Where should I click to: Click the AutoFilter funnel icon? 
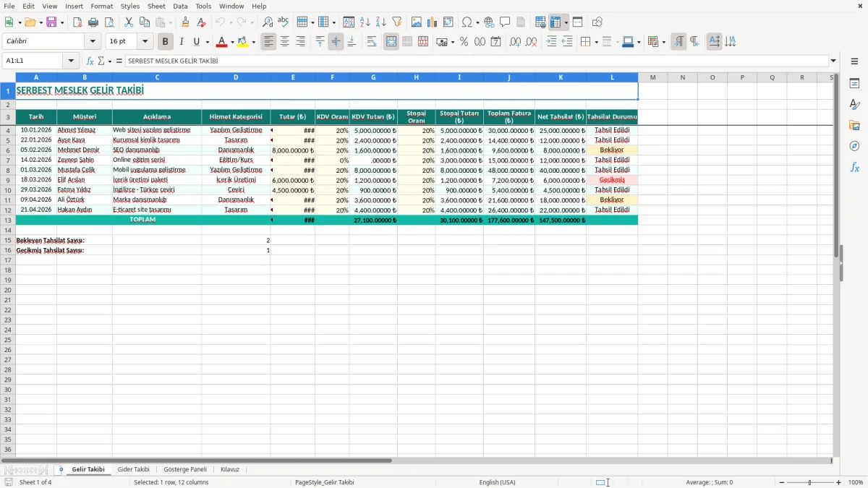pos(396,22)
